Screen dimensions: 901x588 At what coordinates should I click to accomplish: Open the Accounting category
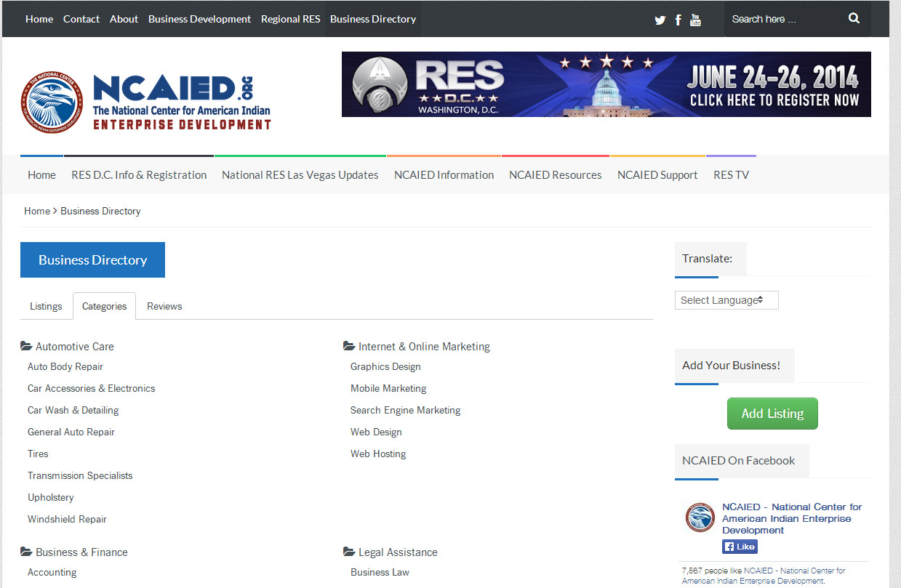52,573
